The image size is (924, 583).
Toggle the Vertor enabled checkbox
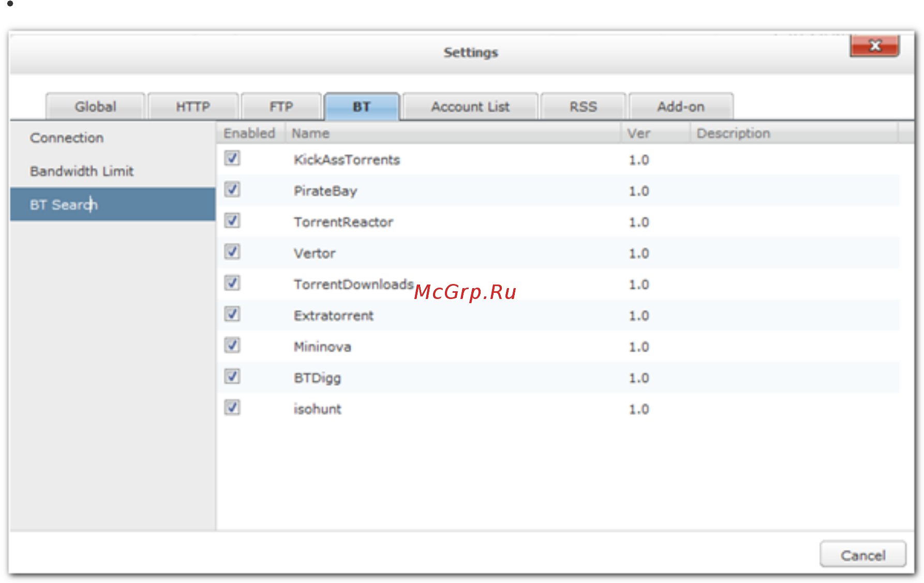(232, 252)
